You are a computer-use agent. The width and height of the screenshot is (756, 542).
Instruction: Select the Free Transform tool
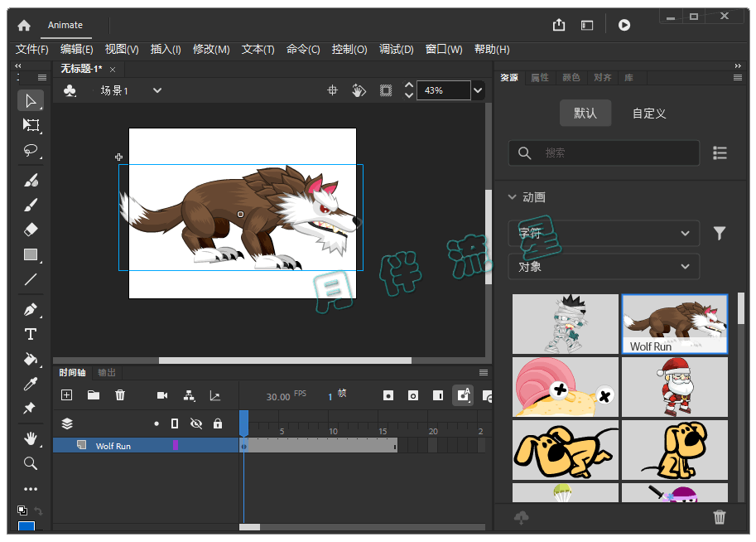click(31, 125)
